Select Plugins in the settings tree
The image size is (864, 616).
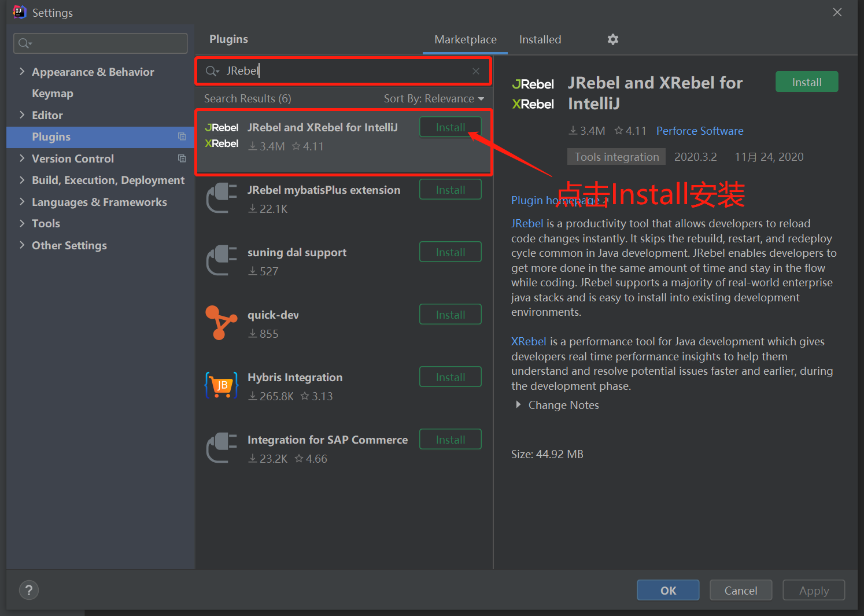click(101, 137)
